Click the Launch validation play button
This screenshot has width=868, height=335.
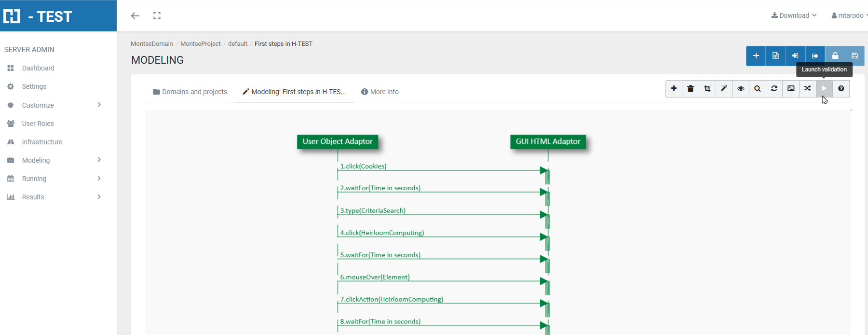pos(824,89)
